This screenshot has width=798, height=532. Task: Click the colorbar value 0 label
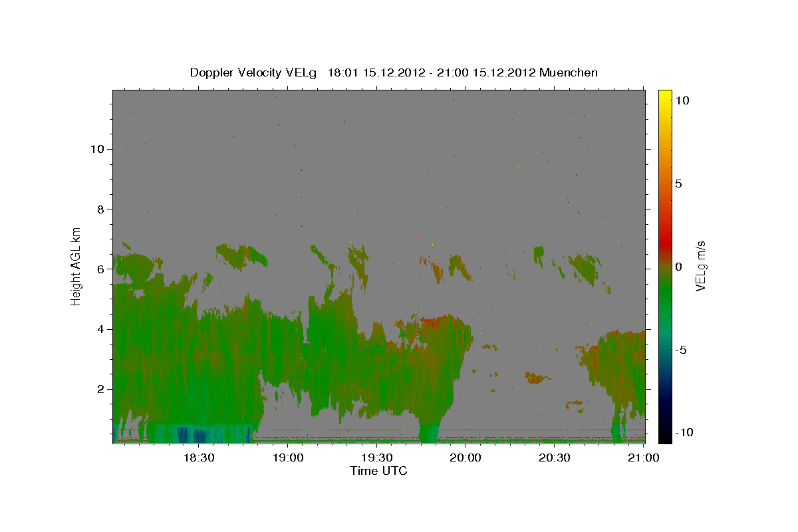point(678,267)
